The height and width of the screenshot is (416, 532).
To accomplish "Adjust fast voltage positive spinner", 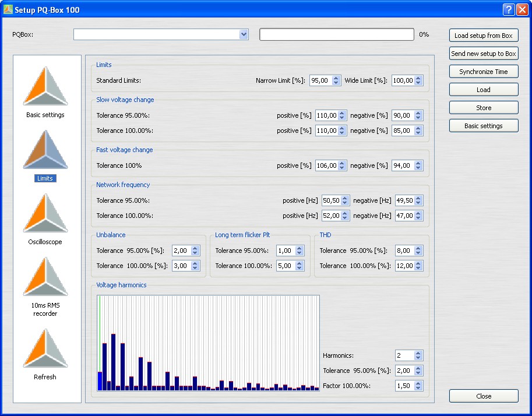I will [342, 165].
